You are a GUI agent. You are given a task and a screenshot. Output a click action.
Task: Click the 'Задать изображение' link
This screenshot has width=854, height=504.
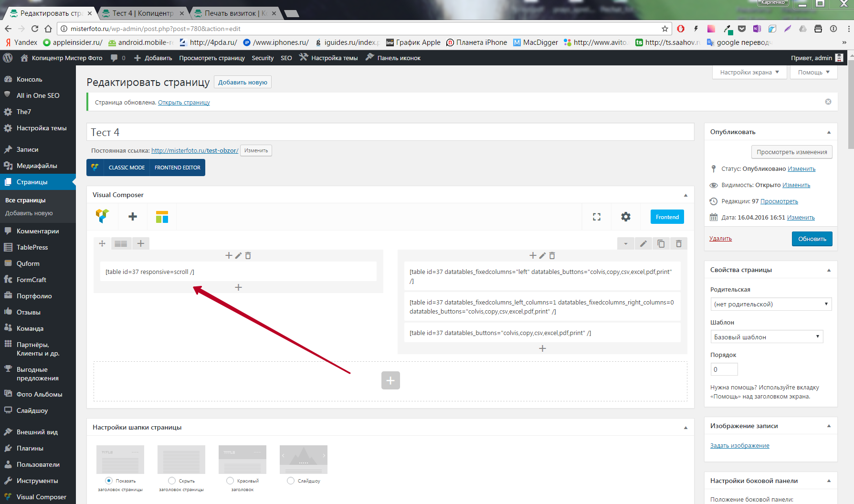point(739,446)
